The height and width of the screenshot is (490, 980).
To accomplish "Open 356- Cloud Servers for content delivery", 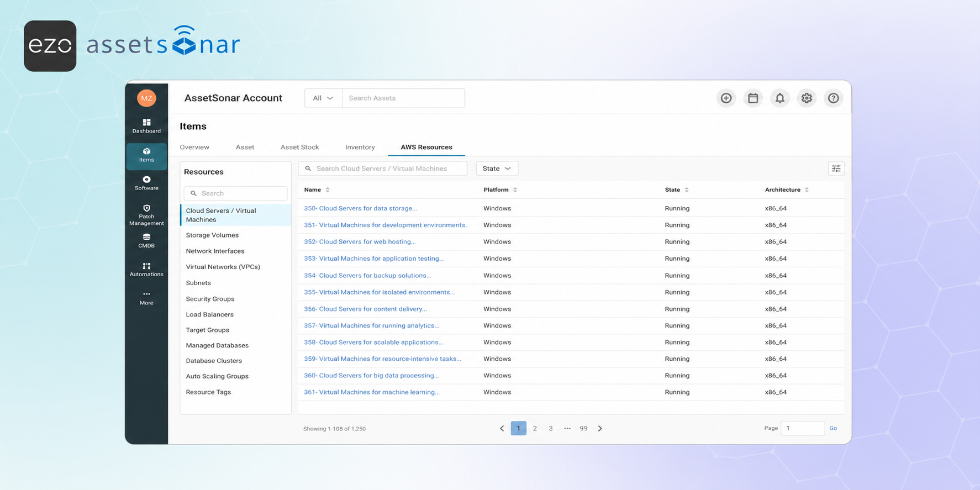I will [365, 309].
